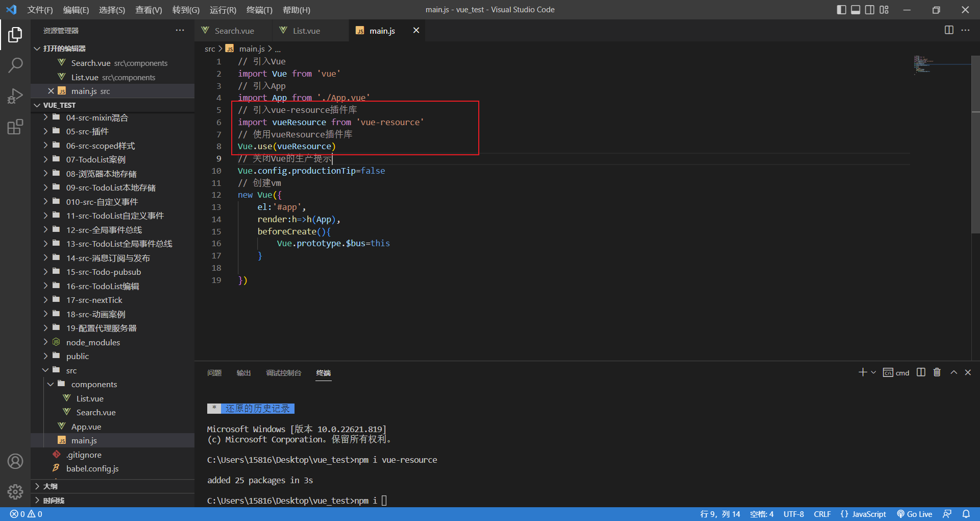This screenshot has height=521, width=980.
Task: Kill the terminal with trash icon
Action: pyautogui.click(x=937, y=372)
